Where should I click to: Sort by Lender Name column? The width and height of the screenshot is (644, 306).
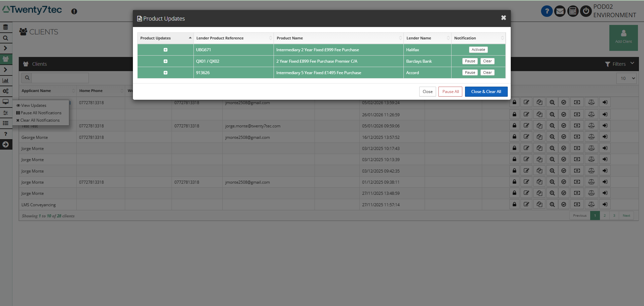[x=427, y=38]
